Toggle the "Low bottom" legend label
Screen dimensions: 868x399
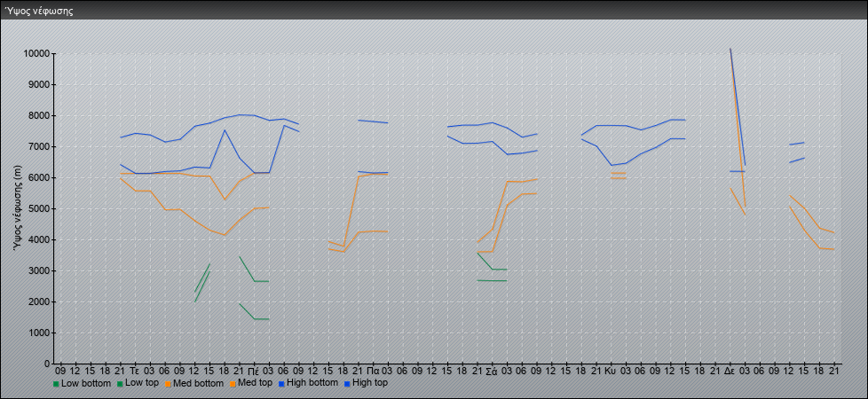click(84, 383)
